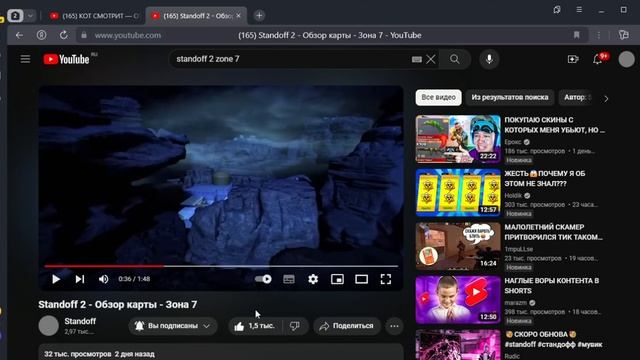Open МАЛОЛЕТНИЙ СКАМЕР ПРИТВОРИЛСЯ video title
The image size is (640, 360).
click(x=553, y=232)
